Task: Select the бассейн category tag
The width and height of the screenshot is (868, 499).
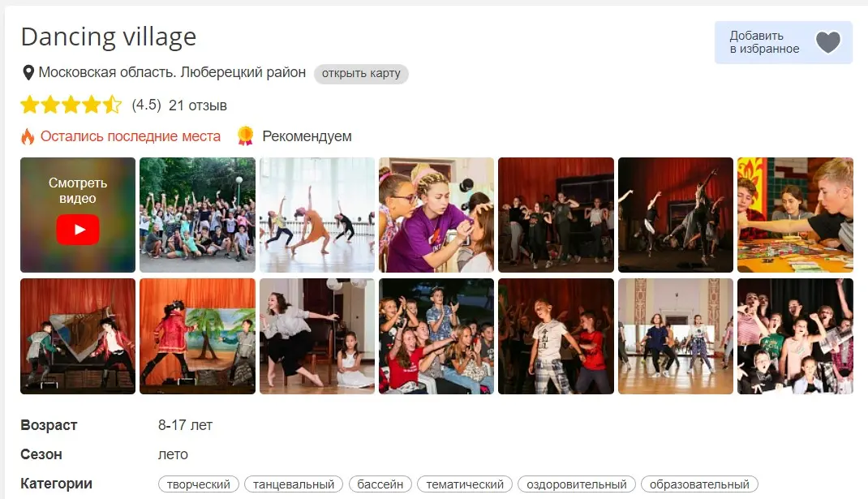Action: coord(380,484)
